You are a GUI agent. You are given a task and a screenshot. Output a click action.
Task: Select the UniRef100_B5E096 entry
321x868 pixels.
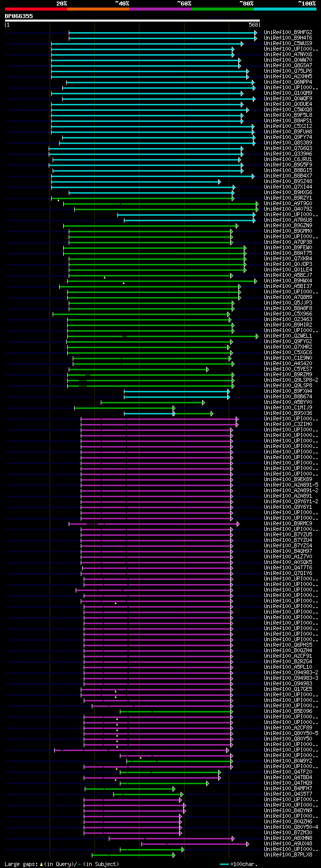pos(288,711)
